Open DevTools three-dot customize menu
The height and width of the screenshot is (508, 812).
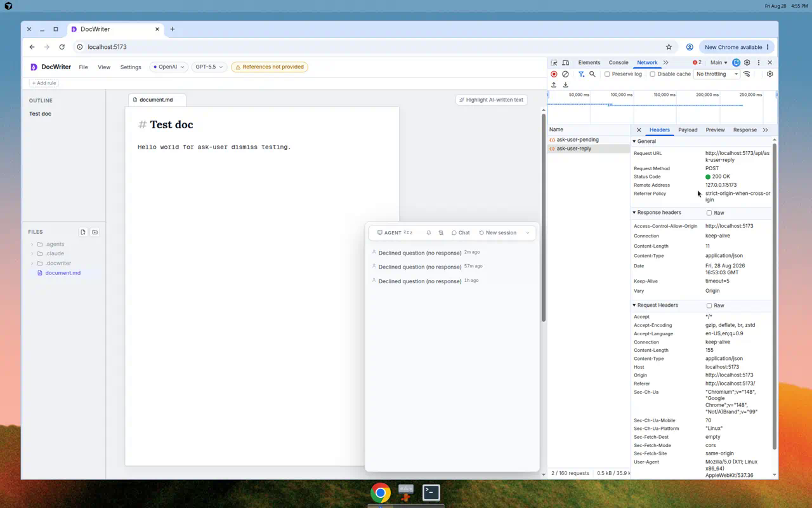(759, 63)
